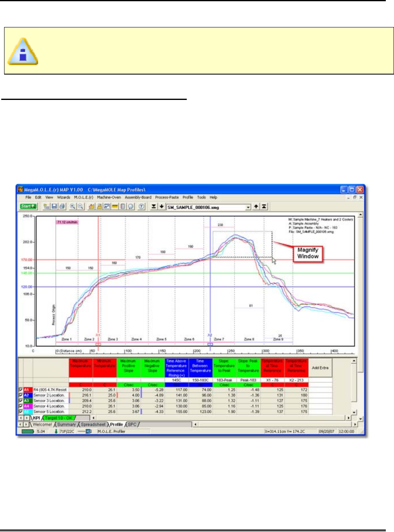This screenshot has width=394, height=532.
Task: Open the M.O.L.E.(r) menu
Action: tap(84, 197)
